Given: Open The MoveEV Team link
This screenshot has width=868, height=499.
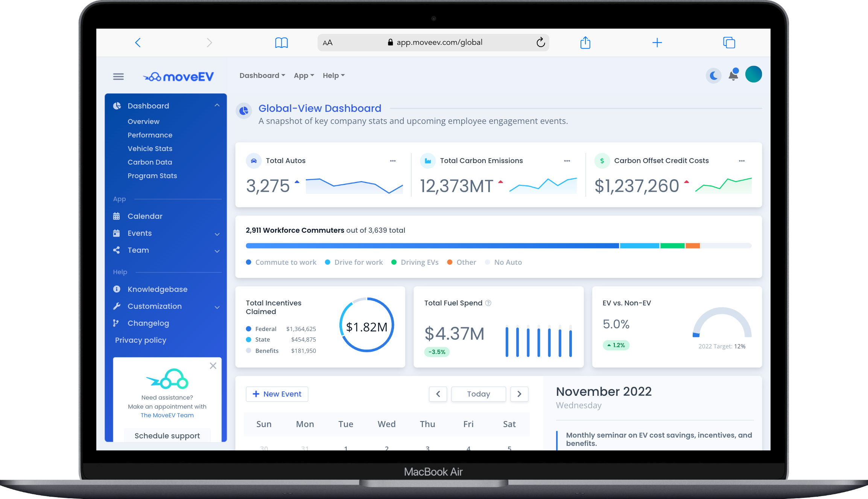Looking at the screenshot, I should (x=167, y=415).
